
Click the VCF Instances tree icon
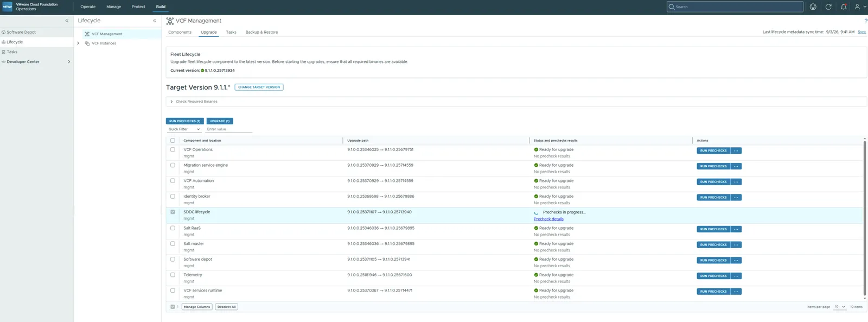pos(87,43)
